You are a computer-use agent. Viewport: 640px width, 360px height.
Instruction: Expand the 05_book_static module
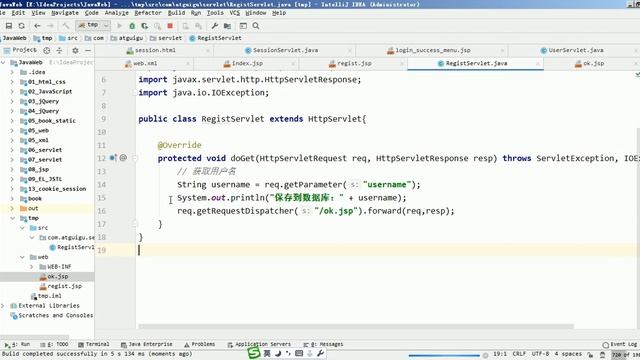click(x=12, y=121)
